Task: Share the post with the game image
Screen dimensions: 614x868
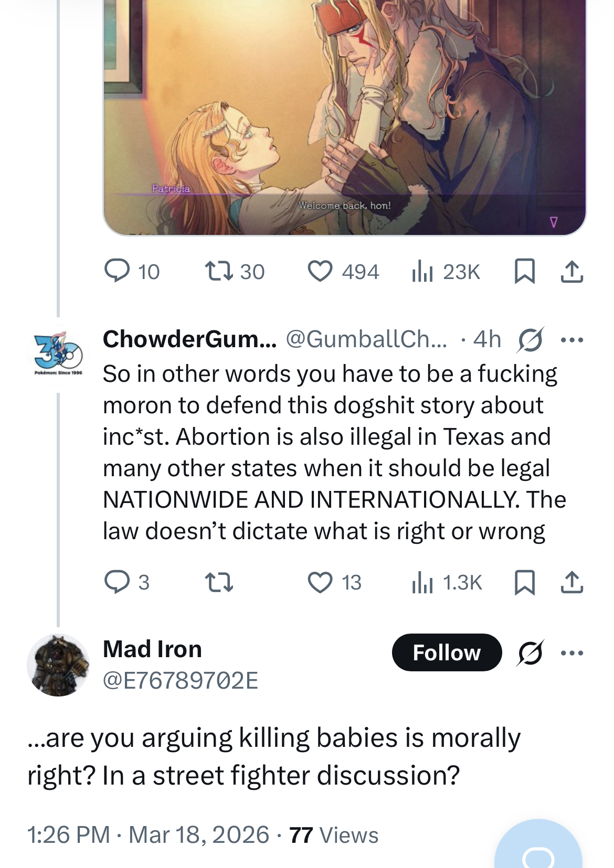Action: pyautogui.click(x=571, y=272)
